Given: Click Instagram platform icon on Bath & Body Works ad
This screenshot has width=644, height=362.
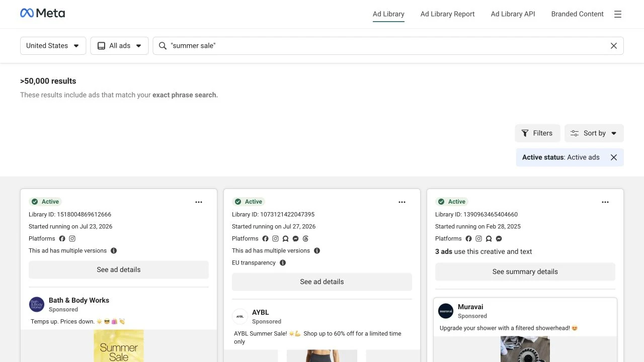Looking at the screenshot, I should coord(72,239).
